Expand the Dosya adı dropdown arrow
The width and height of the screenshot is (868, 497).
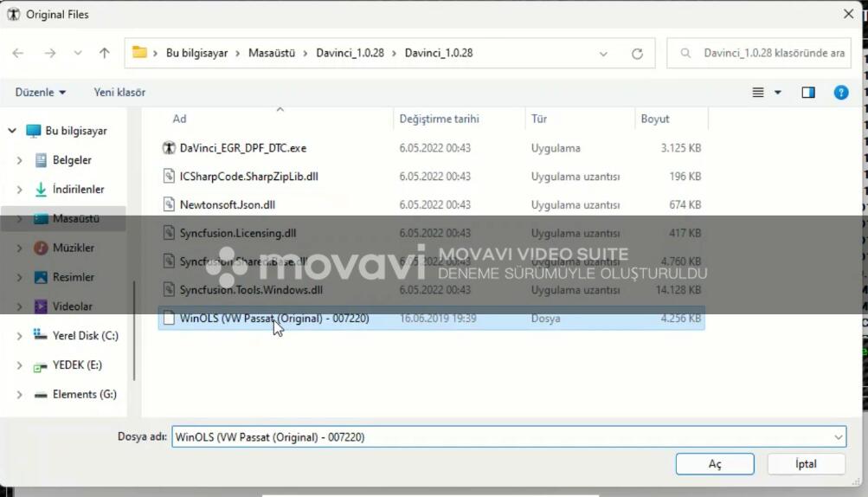(838, 437)
